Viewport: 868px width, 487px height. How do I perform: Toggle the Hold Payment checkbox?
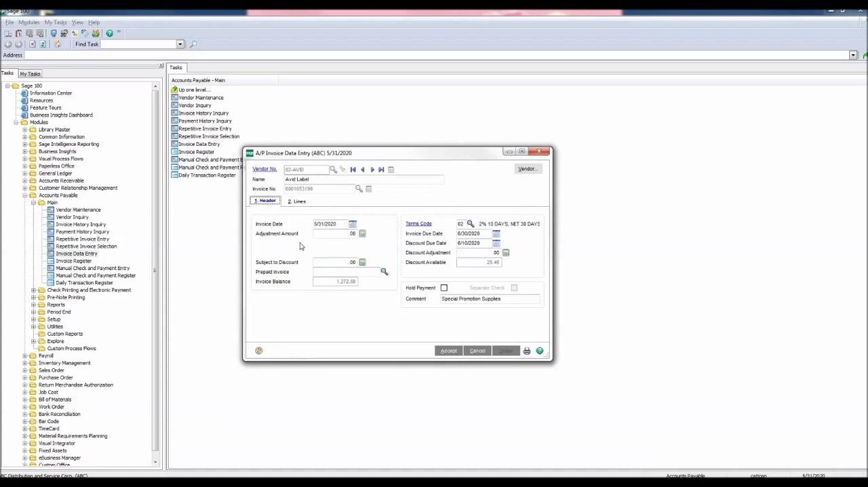click(443, 288)
